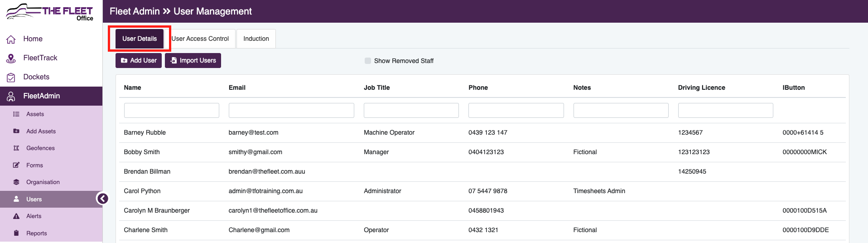
Task: Collapse the sidebar with the chevron button
Action: (103, 199)
